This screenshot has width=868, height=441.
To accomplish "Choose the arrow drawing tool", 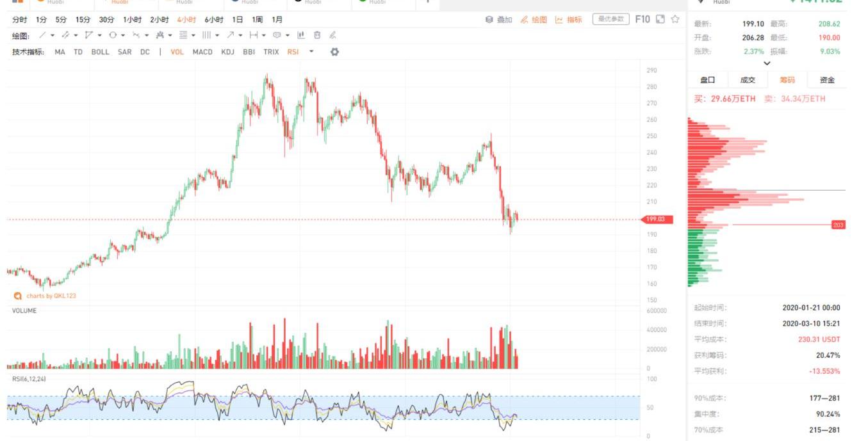I will point(231,35).
